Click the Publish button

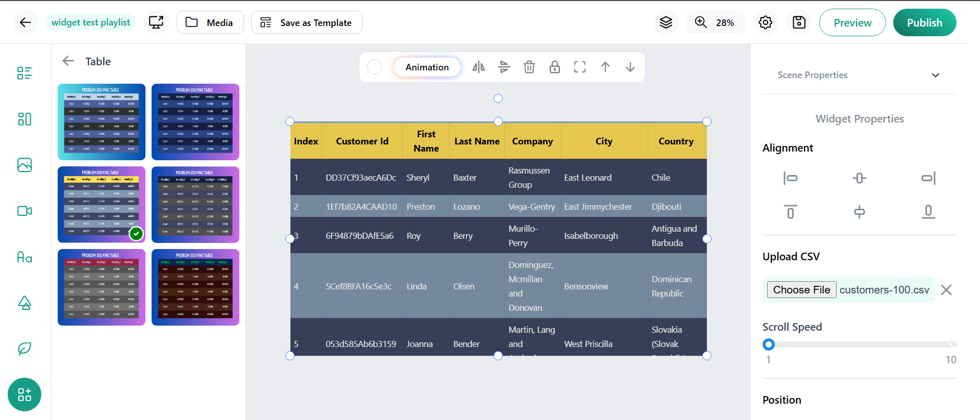(x=924, y=22)
